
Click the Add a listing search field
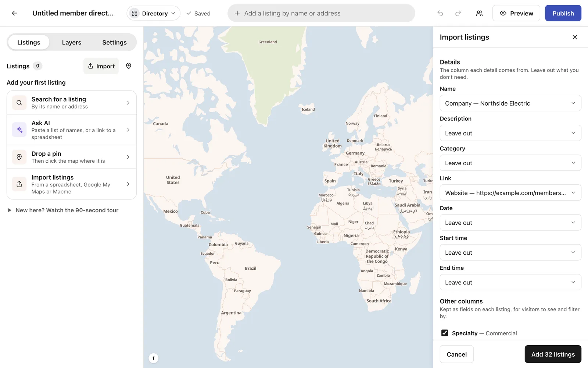(321, 13)
